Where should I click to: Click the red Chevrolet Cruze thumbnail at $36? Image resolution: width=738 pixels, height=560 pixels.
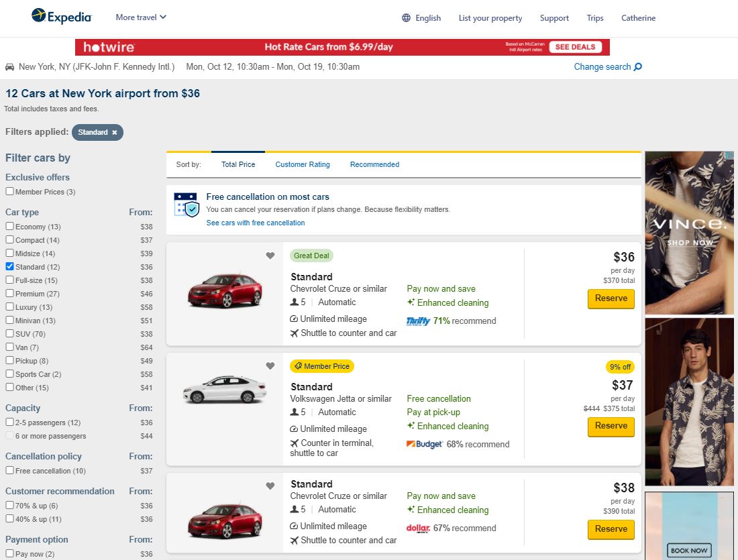225,291
